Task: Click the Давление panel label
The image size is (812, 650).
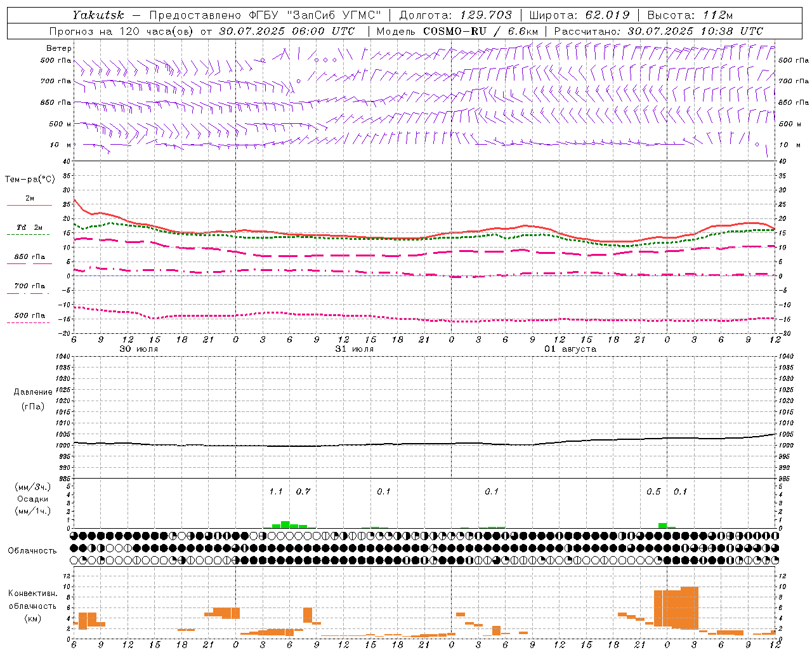Action: click(33, 392)
